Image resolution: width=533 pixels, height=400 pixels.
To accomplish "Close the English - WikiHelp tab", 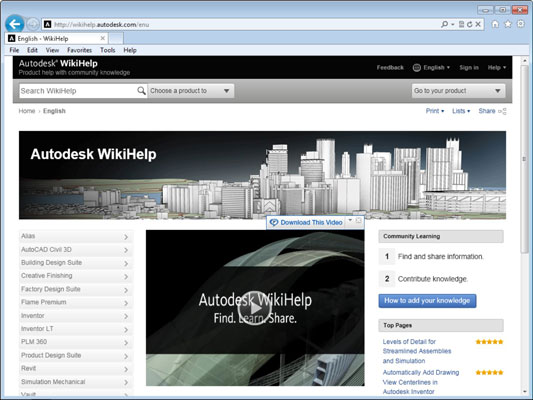I will point(102,38).
